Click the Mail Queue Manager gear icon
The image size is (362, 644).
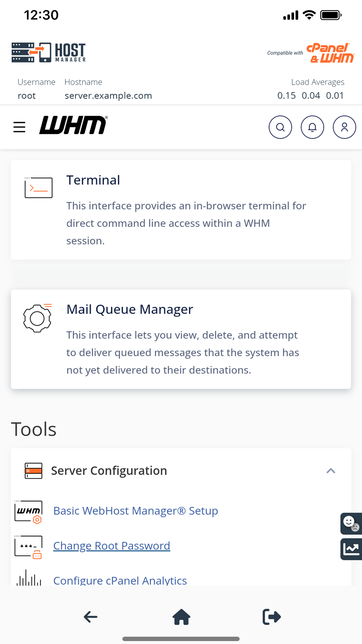click(x=37, y=318)
